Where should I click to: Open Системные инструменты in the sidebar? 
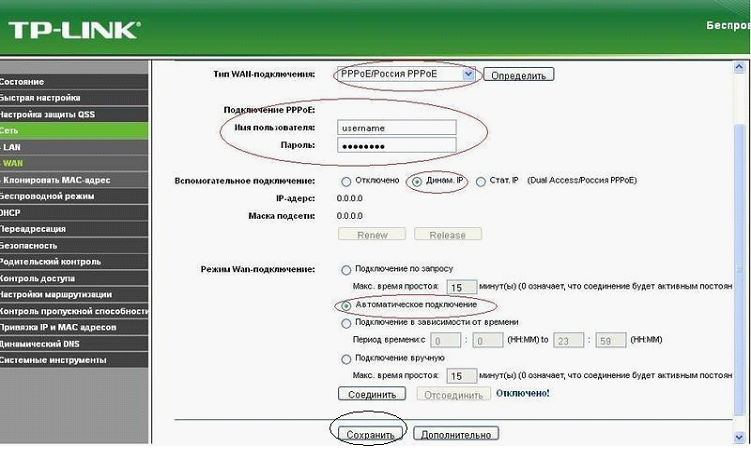[74, 360]
